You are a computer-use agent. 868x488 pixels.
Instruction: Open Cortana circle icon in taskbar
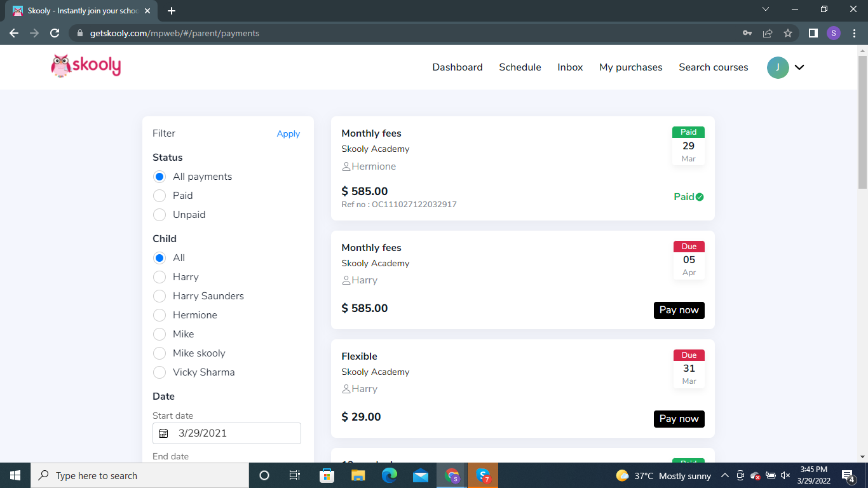point(264,475)
